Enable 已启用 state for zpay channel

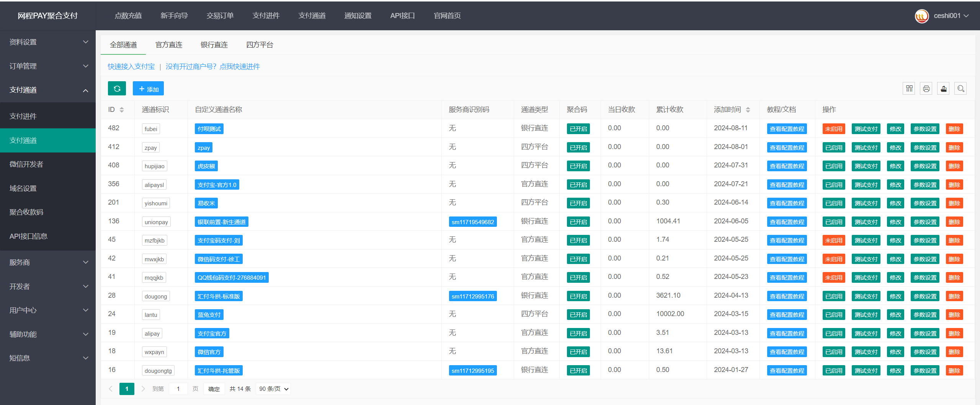pos(833,147)
